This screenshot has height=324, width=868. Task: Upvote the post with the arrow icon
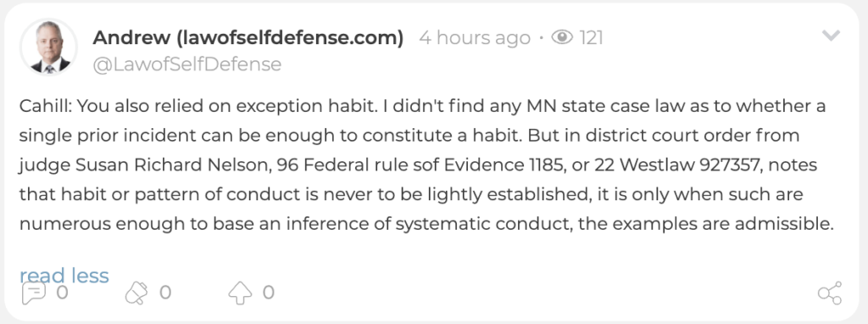coord(240,293)
